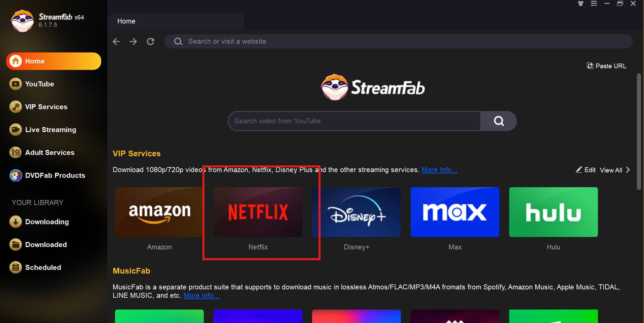Click the vertical scrollbar of the page
This screenshot has height=323, width=644.
click(x=639, y=132)
